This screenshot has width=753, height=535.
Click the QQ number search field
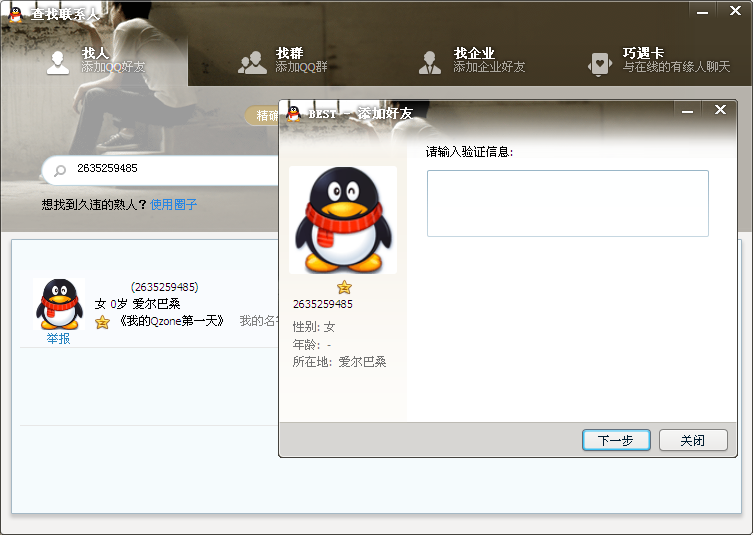170,169
